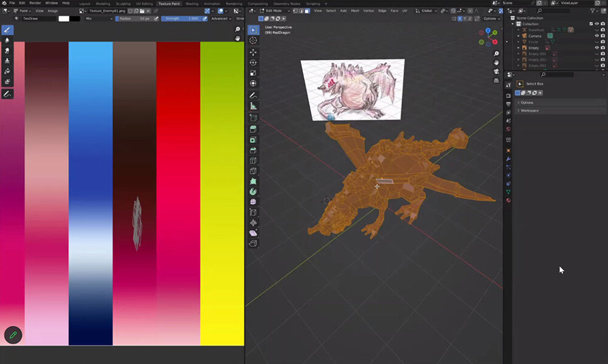The height and width of the screenshot is (364, 608).
Task: Select the Draw brush tool in image editor
Action: coord(7,29)
